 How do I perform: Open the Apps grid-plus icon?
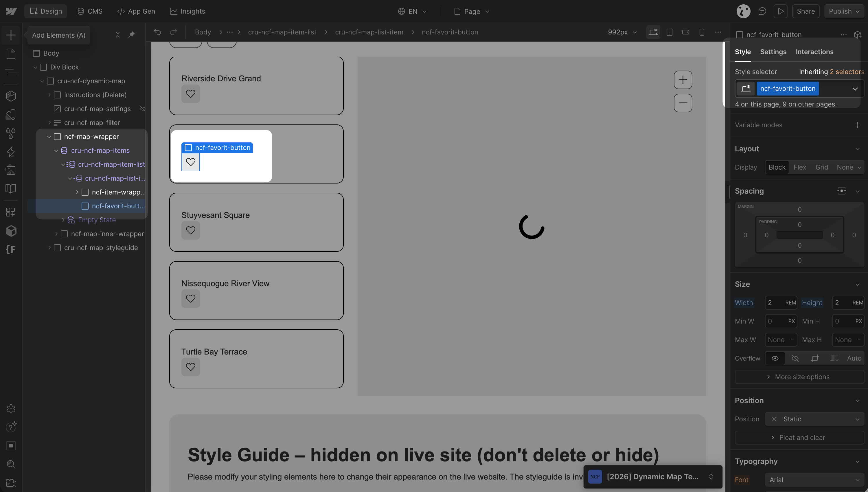click(11, 212)
